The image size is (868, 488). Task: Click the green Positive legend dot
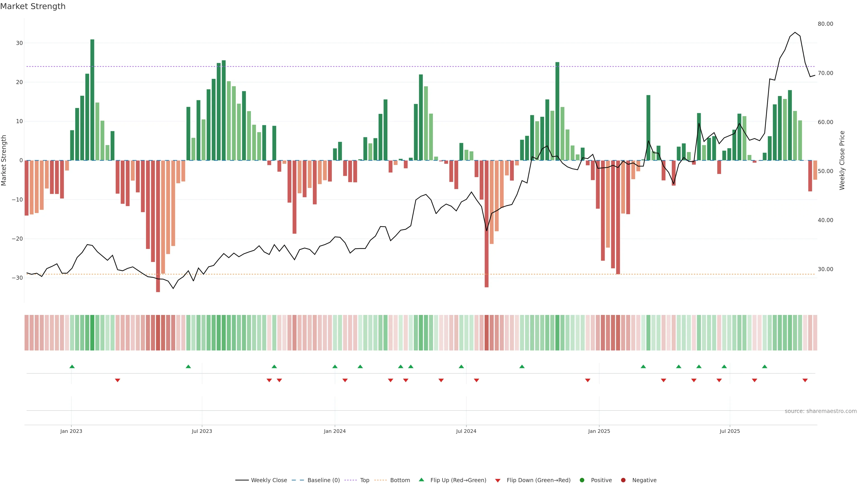(x=582, y=480)
